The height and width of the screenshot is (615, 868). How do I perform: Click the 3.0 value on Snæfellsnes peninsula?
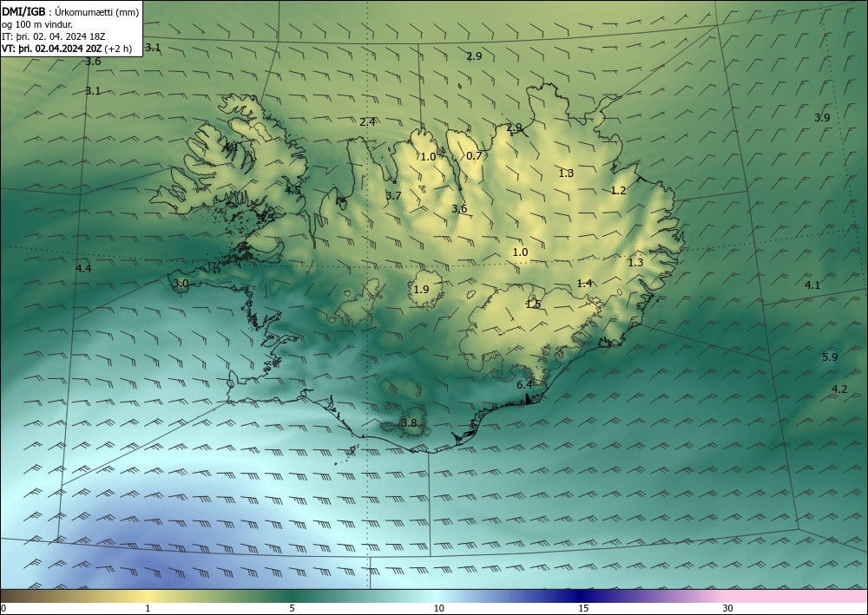[181, 284]
